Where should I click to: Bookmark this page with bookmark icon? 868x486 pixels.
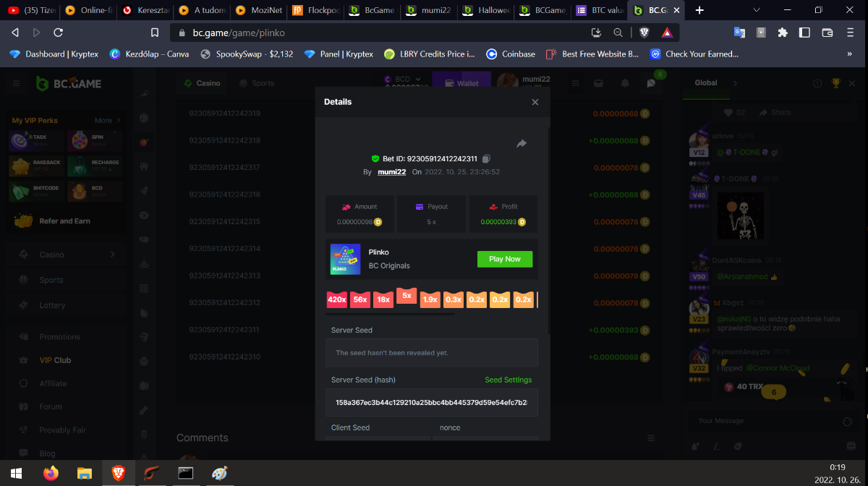coord(155,33)
